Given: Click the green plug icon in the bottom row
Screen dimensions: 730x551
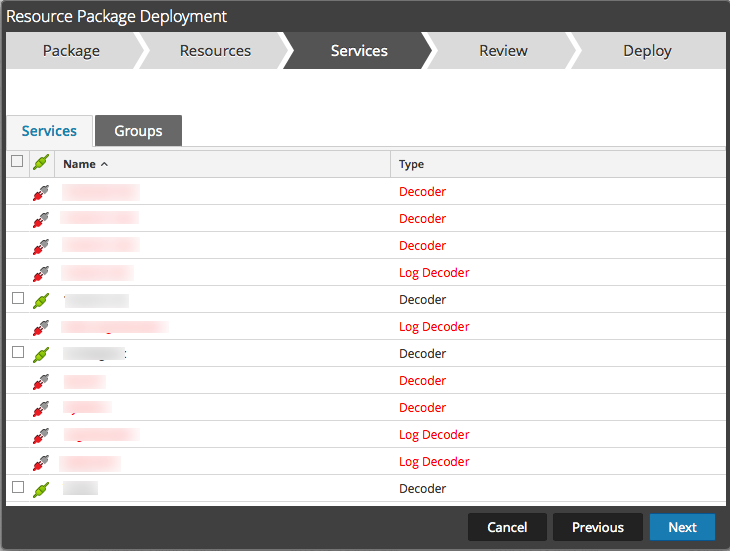Looking at the screenshot, I should coord(41,489).
